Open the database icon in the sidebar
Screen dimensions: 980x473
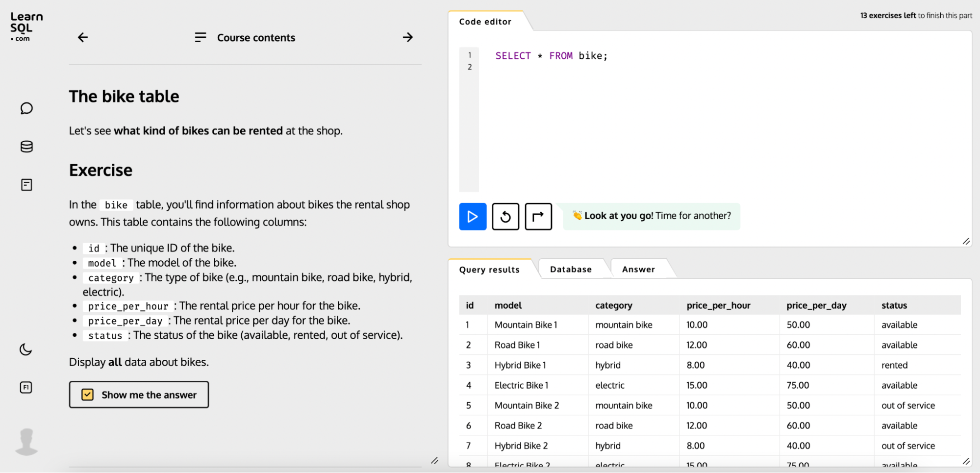point(26,147)
